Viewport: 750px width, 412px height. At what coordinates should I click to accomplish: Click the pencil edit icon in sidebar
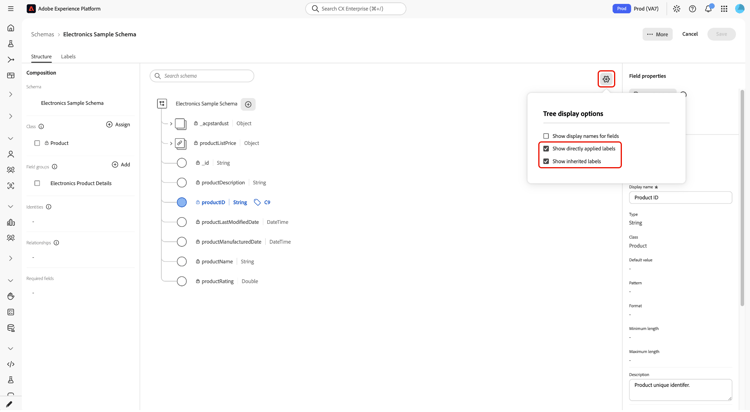(9, 404)
